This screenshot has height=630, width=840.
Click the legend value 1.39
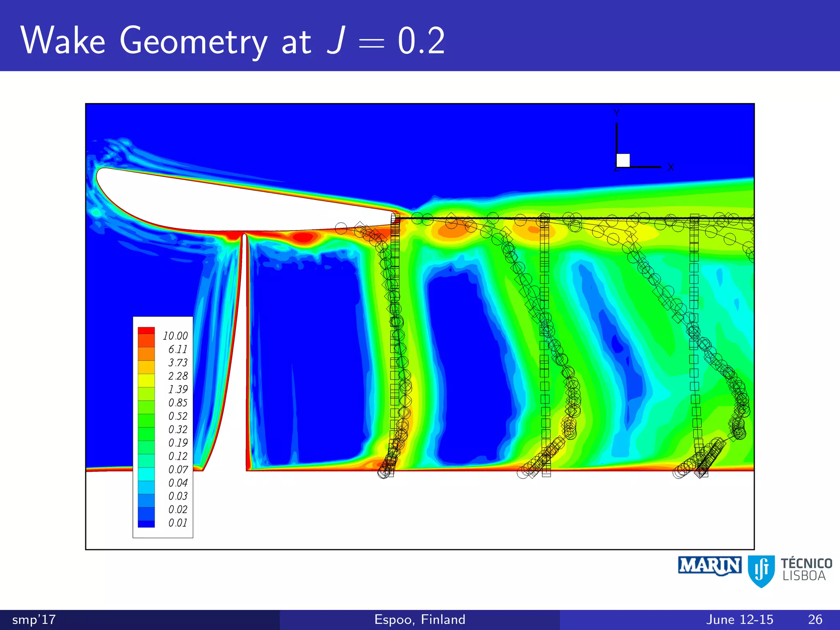pos(178,389)
